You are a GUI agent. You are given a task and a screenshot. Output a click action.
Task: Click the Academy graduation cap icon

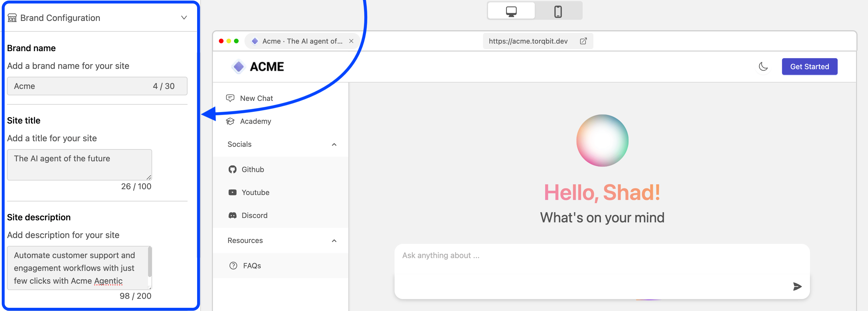230,121
